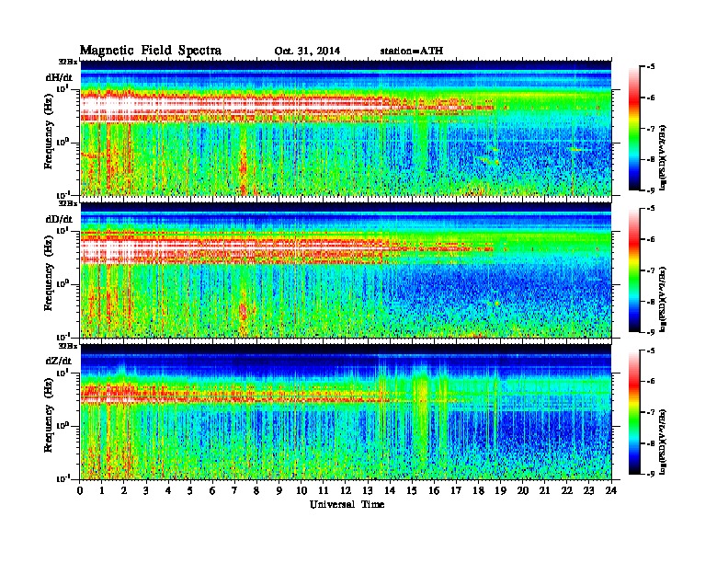Image resolution: width=728 pixels, height=563 pixels.
Task: Click the "5" hour tick label
Action: pyautogui.click(x=190, y=490)
